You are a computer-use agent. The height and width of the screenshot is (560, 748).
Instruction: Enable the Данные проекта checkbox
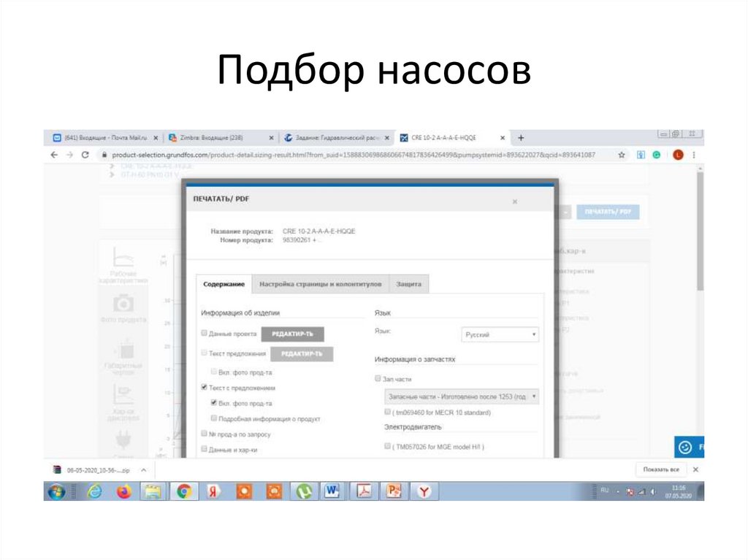point(203,333)
